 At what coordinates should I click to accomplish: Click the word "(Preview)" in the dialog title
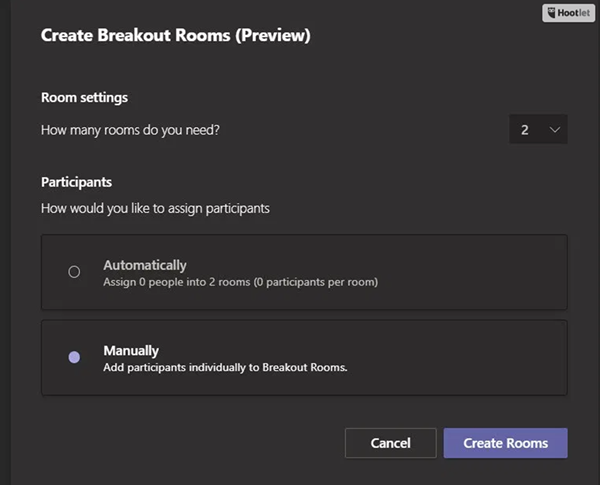[x=273, y=36]
